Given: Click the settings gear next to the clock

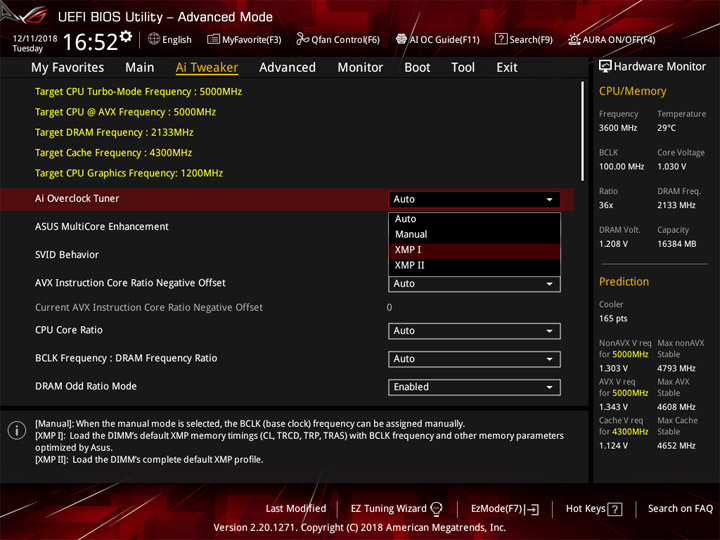Looking at the screenshot, I should 126,37.
